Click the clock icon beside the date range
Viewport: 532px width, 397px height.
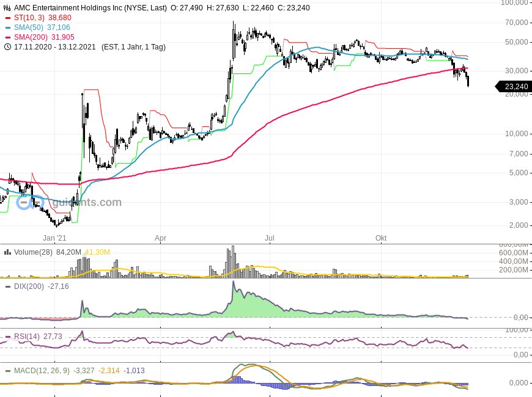pyautogui.click(x=7, y=47)
